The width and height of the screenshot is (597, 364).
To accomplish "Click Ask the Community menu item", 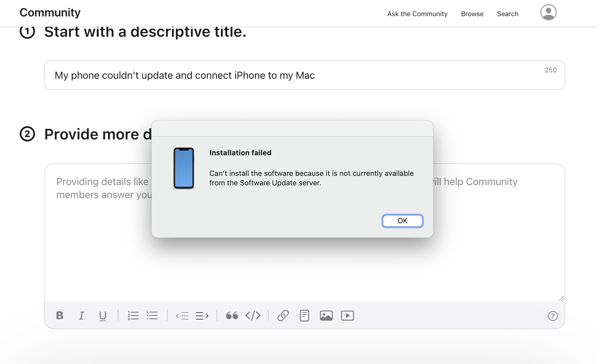I will click(x=417, y=13).
